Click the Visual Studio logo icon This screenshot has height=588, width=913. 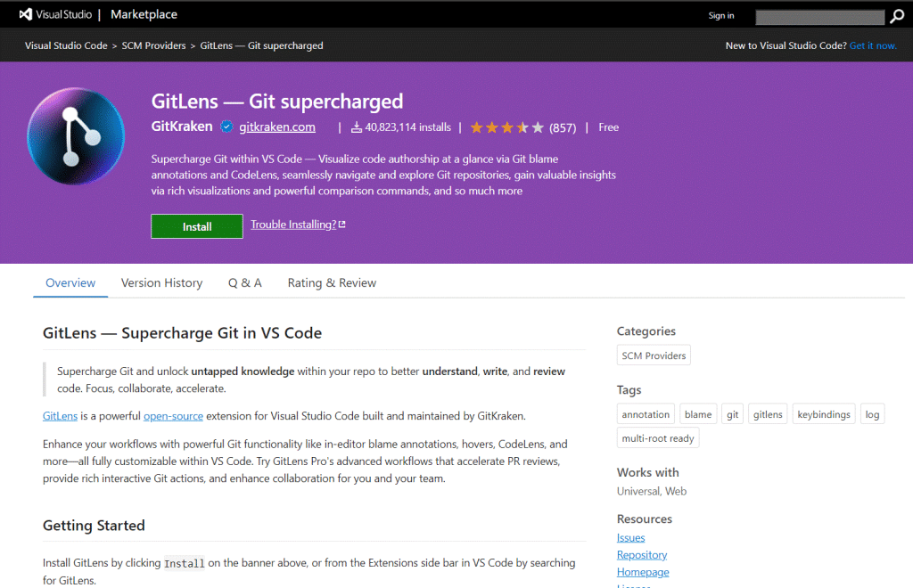tap(26, 14)
